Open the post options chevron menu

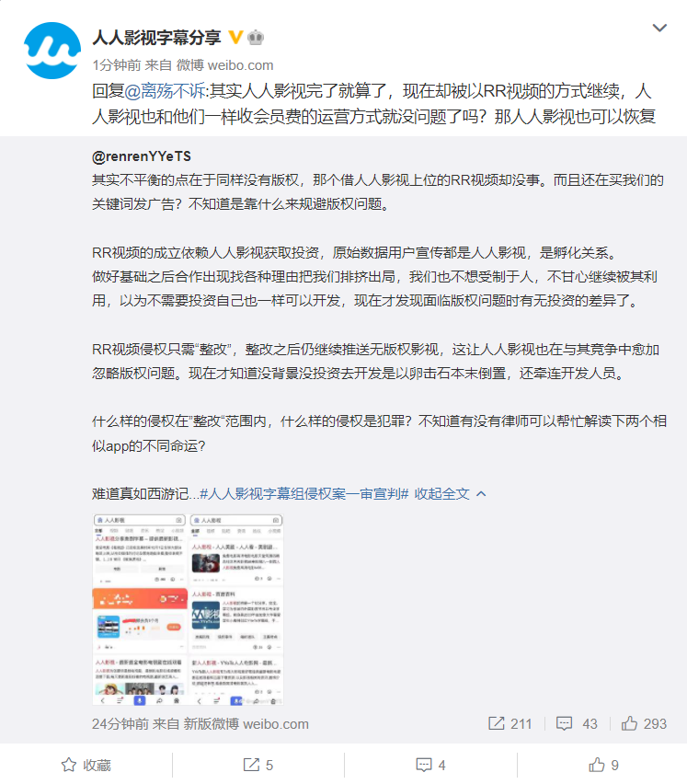pos(659,28)
